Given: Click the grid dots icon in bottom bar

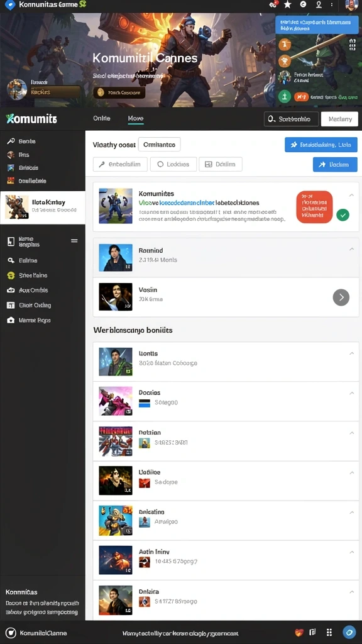Looking at the screenshot, I should tap(329, 633).
